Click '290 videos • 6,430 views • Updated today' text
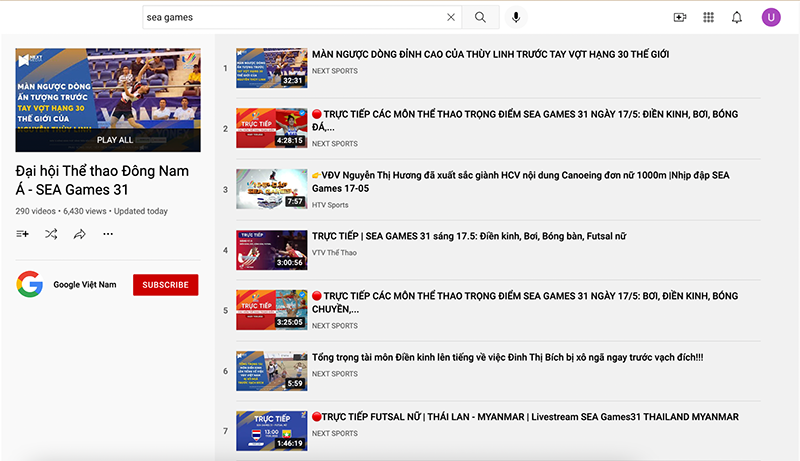The width and height of the screenshot is (800, 461). pyautogui.click(x=91, y=211)
